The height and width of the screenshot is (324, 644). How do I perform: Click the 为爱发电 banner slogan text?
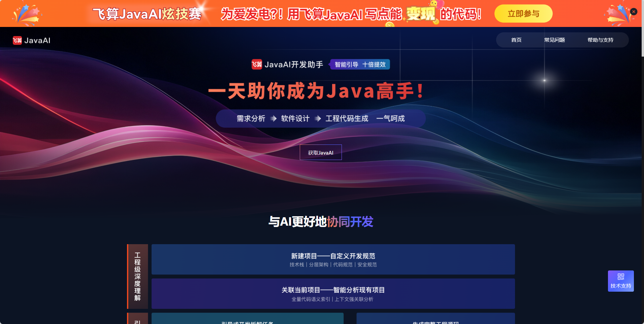pos(351,14)
